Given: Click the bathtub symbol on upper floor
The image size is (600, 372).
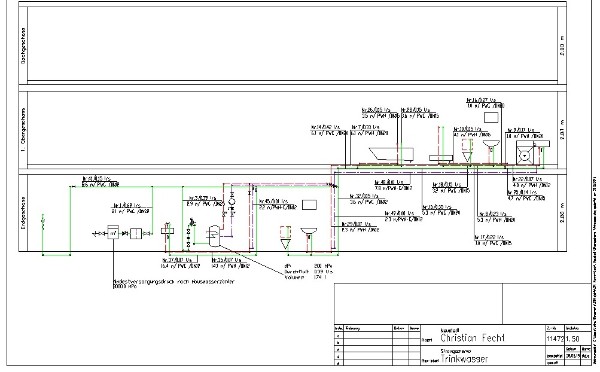Looking at the screenshot, I should 391,154.
